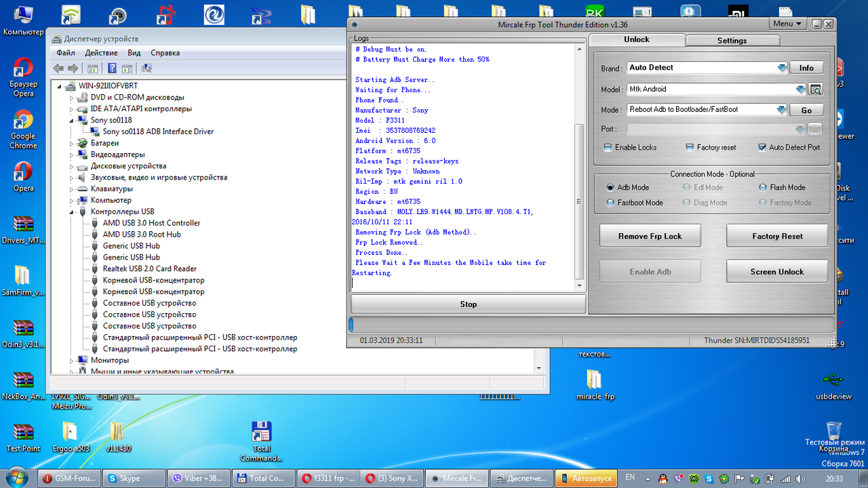Open the Odin3_v3.1 desktop icon
The width and height of the screenshot is (868, 488).
[22, 329]
